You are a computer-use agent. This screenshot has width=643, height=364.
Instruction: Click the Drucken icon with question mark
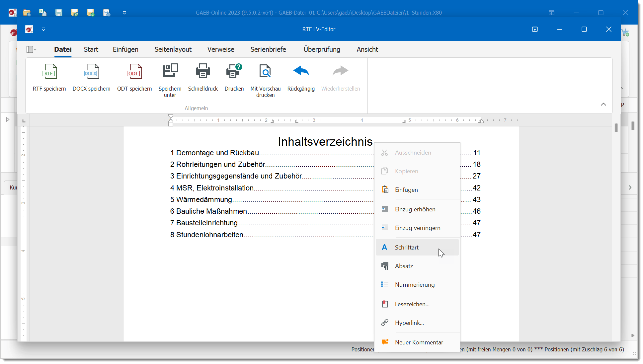pos(234,72)
